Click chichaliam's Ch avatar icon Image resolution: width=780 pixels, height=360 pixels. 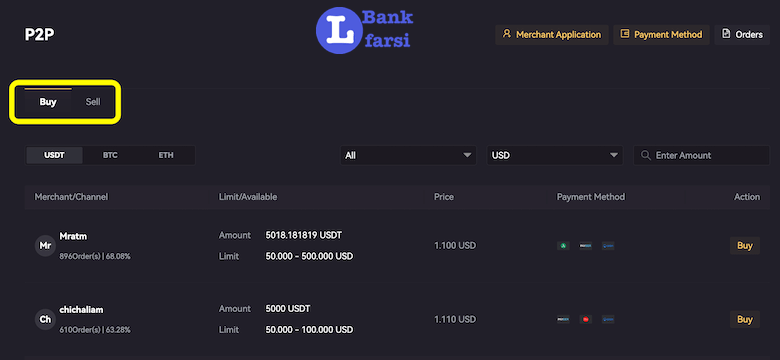tap(45, 319)
